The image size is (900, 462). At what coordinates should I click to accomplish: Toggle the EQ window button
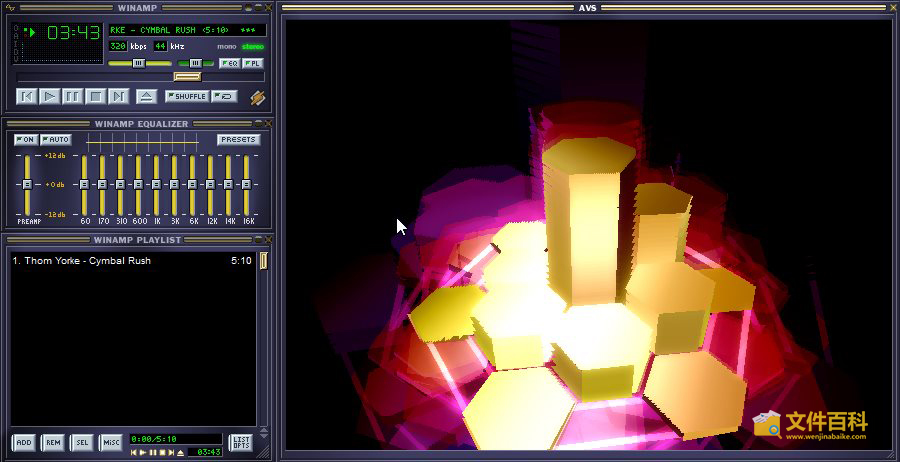229,63
